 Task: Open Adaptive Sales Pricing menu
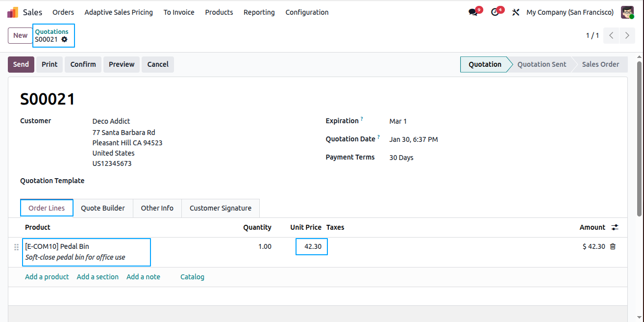(119, 12)
